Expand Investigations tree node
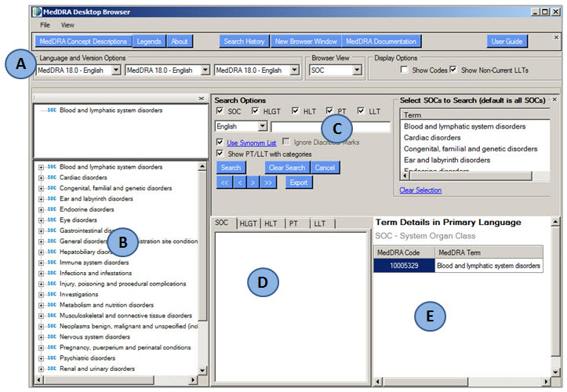The height and width of the screenshot is (392, 567). tap(41, 295)
